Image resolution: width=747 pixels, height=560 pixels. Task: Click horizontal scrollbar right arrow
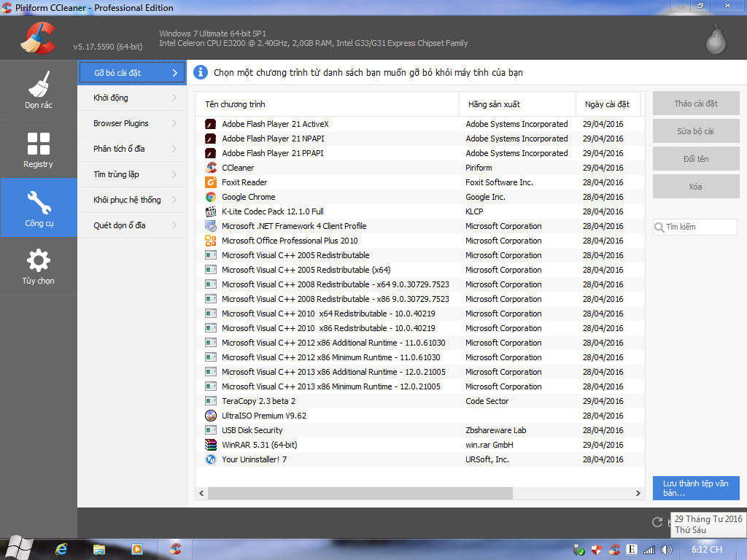coord(638,494)
